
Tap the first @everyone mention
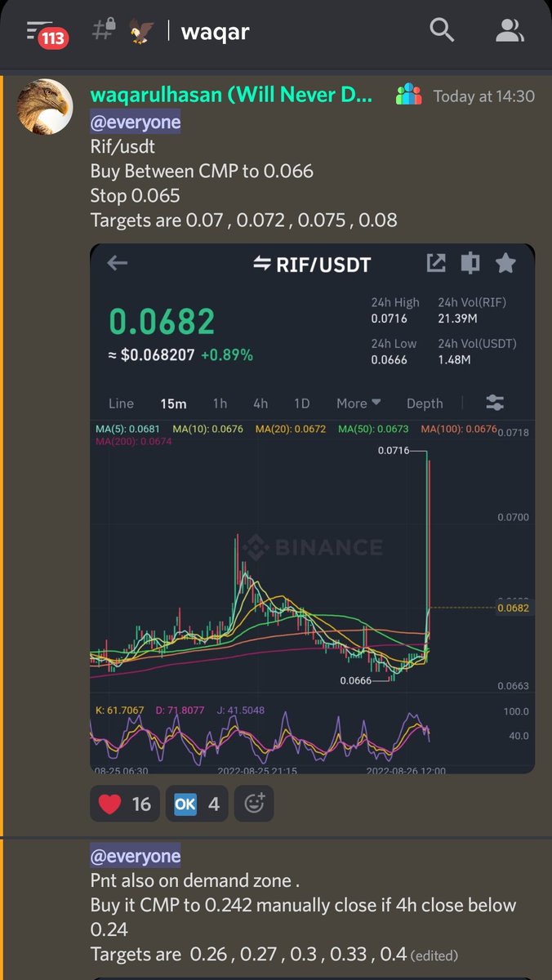[x=136, y=122]
